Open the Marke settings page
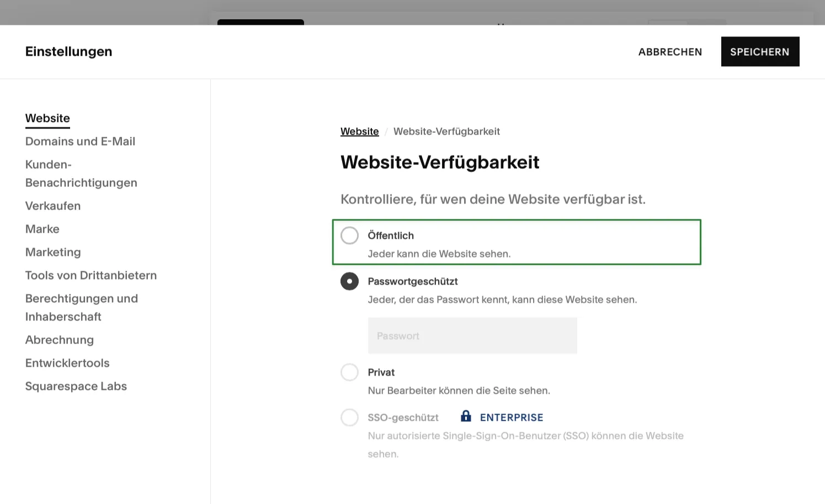Image resolution: width=825 pixels, height=504 pixels. coord(42,229)
